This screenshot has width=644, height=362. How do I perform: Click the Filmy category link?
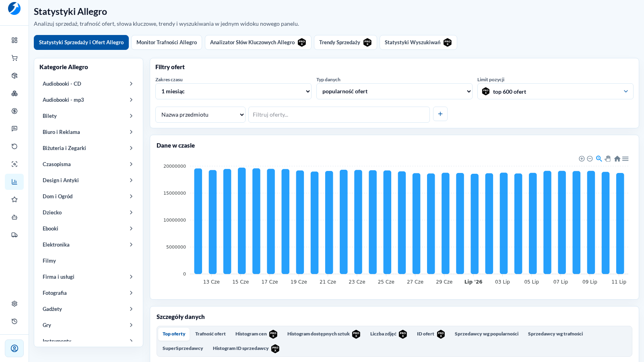pos(49,261)
